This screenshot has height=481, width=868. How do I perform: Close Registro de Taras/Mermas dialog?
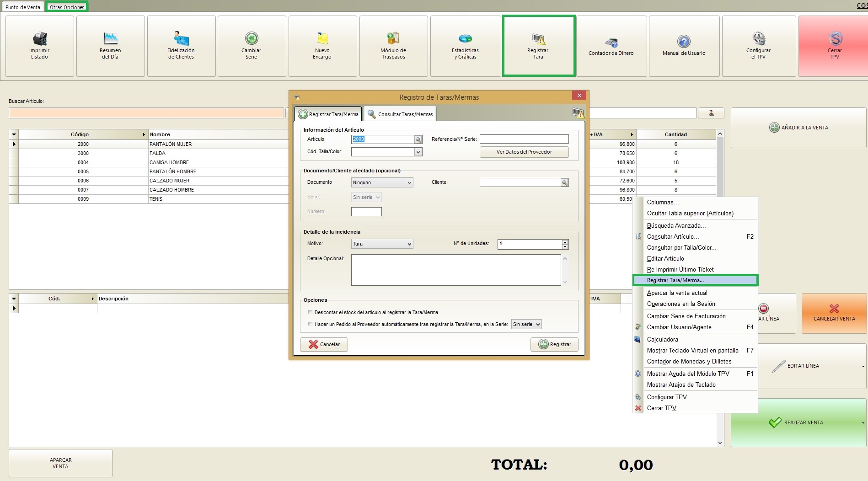pos(579,95)
